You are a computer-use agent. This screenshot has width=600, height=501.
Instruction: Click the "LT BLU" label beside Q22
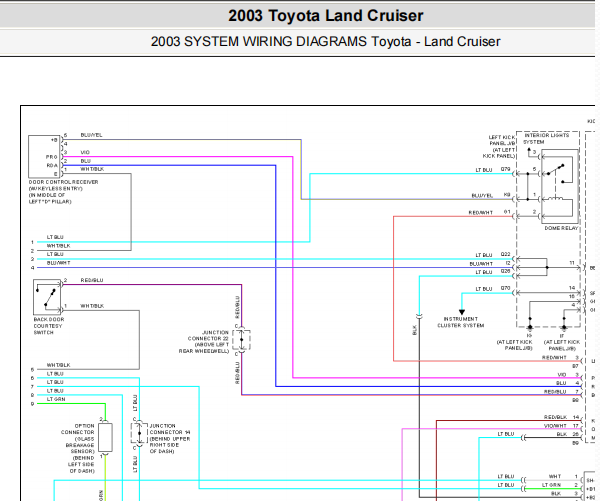pyautogui.click(x=484, y=255)
